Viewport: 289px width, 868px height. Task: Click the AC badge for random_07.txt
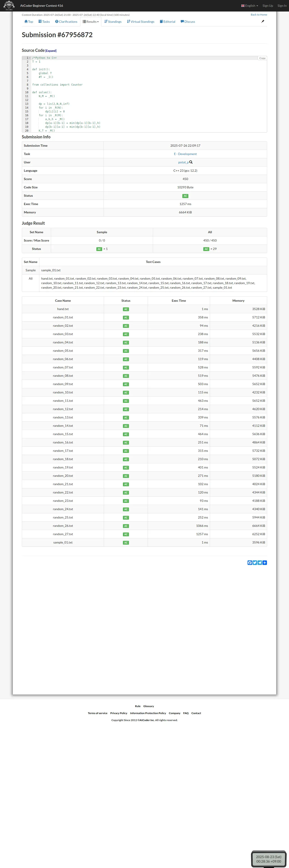click(126, 368)
